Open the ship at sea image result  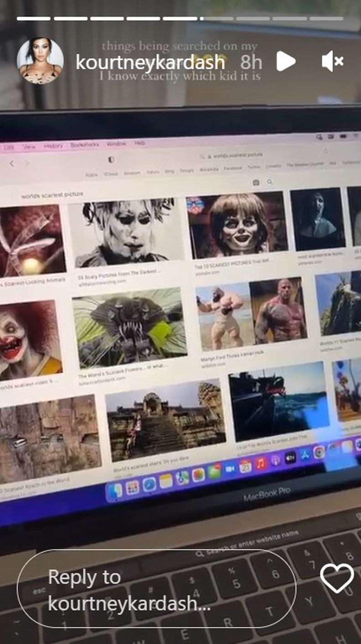click(x=279, y=402)
